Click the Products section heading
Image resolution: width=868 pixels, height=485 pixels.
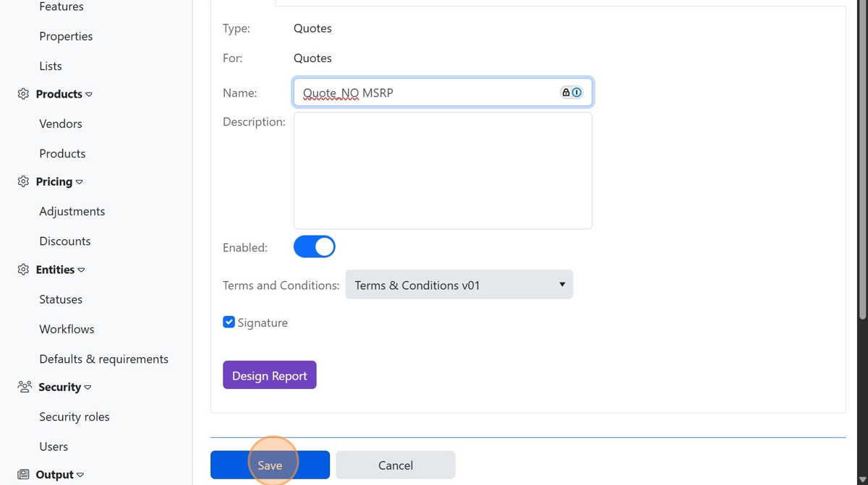point(59,94)
